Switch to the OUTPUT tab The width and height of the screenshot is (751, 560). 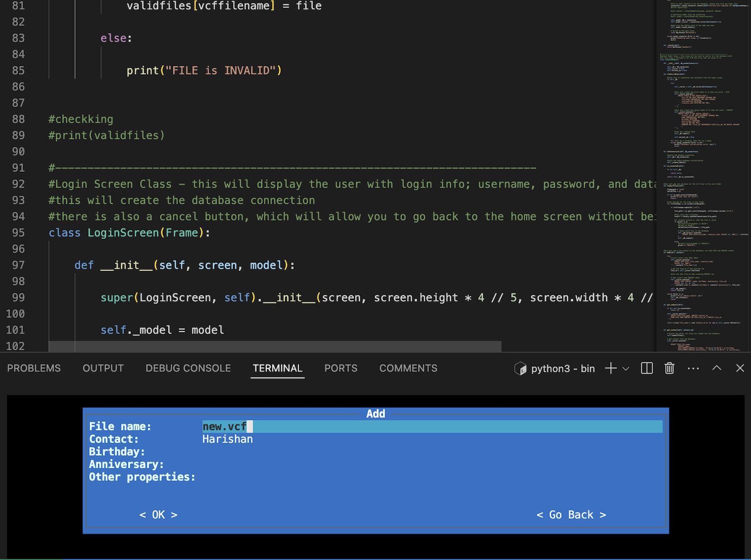(103, 368)
